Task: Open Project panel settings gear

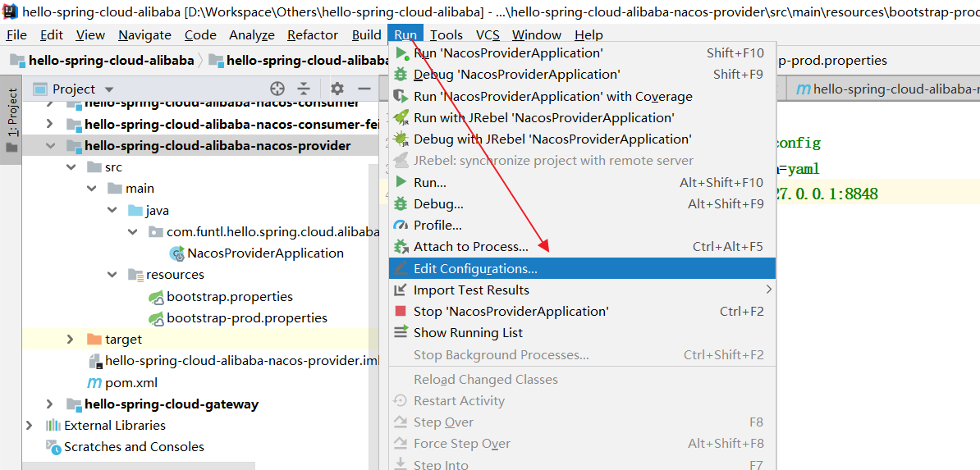Action: pos(337,89)
